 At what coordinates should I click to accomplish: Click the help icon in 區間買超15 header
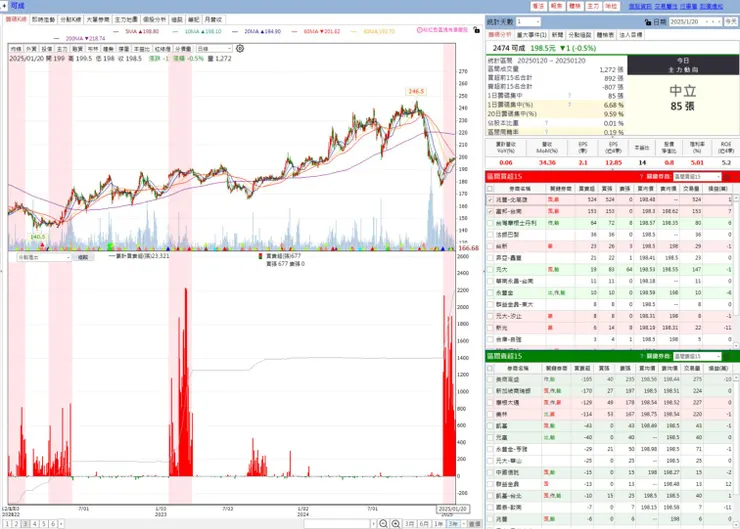pos(641,176)
